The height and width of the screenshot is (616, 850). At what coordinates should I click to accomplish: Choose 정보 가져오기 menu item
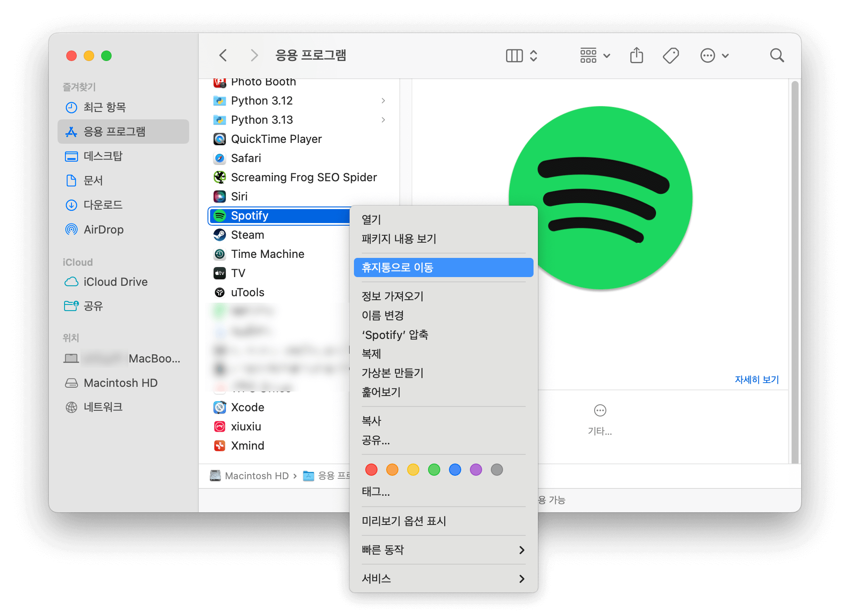click(444, 296)
